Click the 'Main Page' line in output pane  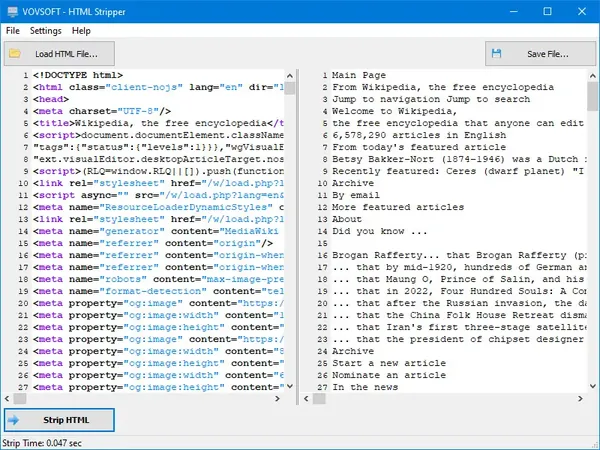coord(359,75)
